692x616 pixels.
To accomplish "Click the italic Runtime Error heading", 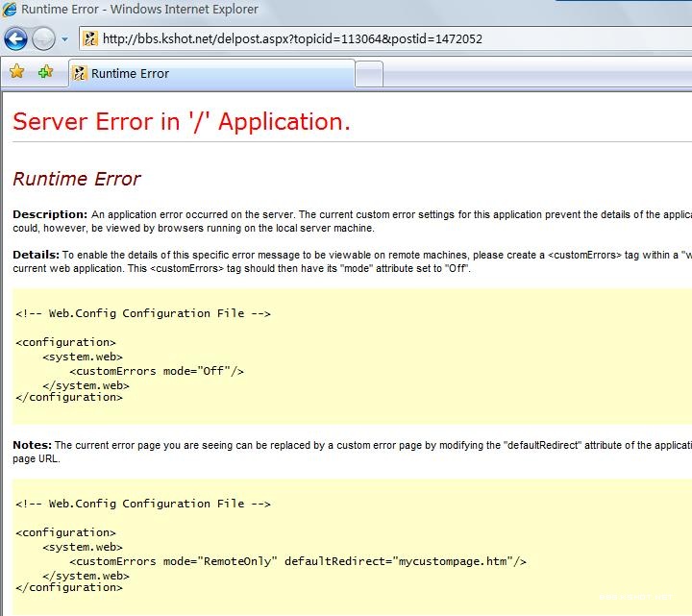I will tap(76, 179).
